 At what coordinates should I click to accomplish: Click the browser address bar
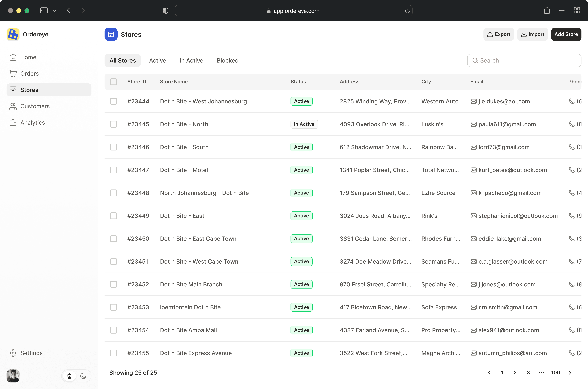point(293,11)
